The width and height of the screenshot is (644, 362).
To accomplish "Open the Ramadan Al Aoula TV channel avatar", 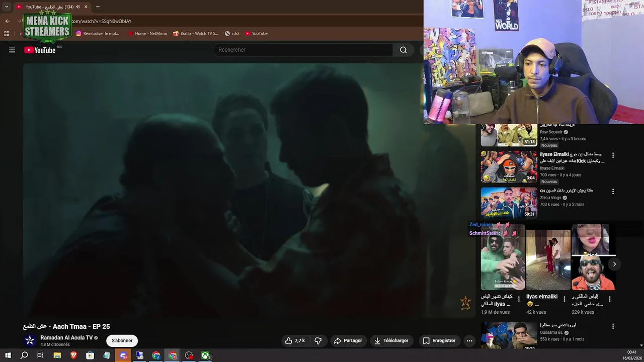I will [x=30, y=340].
